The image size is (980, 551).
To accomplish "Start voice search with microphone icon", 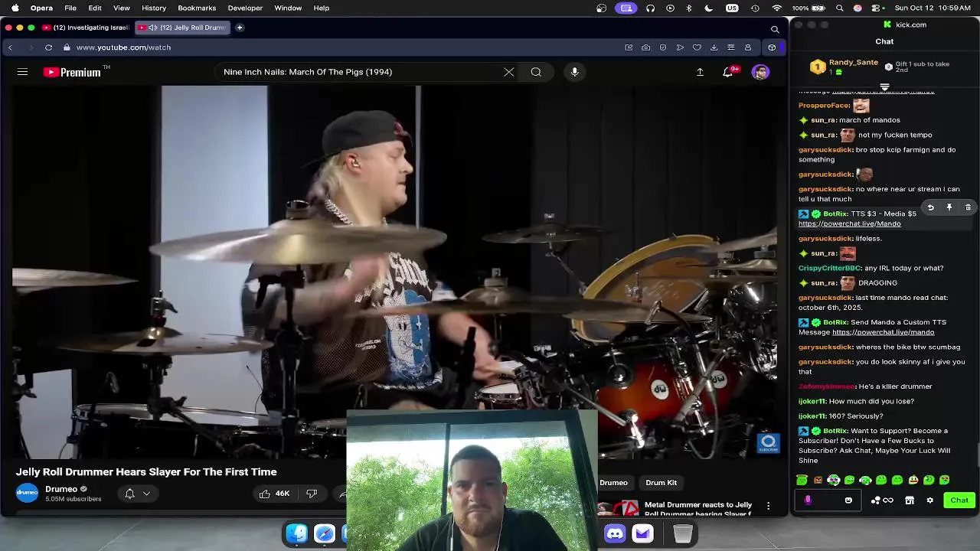I will pos(574,72).
